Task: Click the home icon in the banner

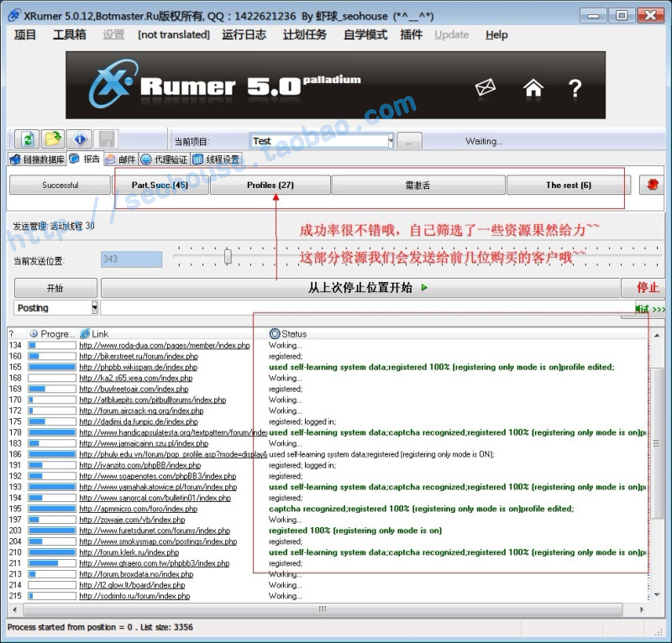Action: [533, 88]
